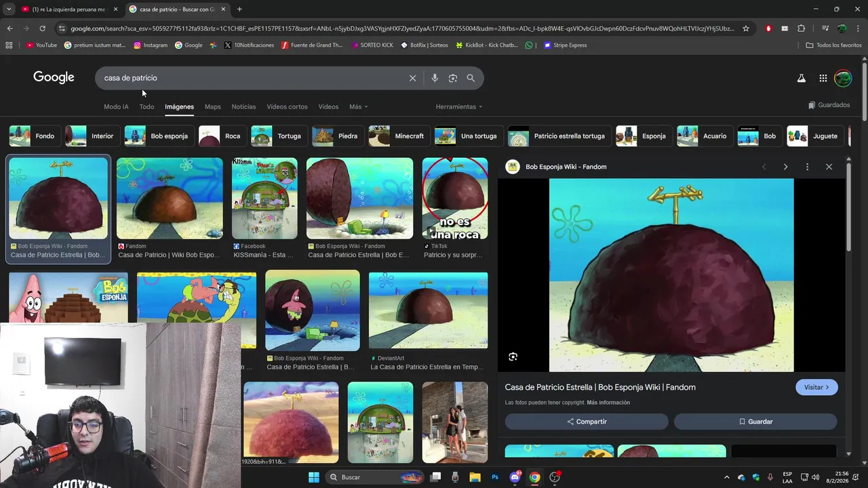Show next image in preview panel
This screenshot has height=488, width=868.
(x=785, y=167)
